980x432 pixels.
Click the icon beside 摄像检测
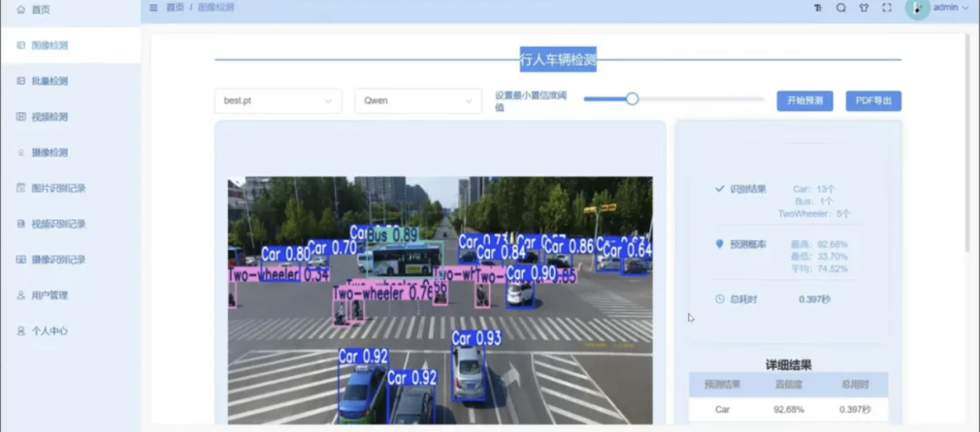click(x=20, y=152)
